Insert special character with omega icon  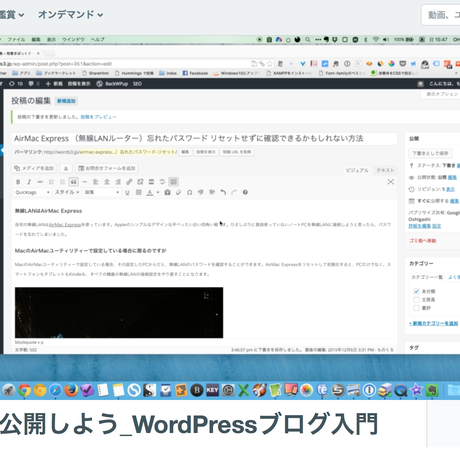tap(190, 192)
